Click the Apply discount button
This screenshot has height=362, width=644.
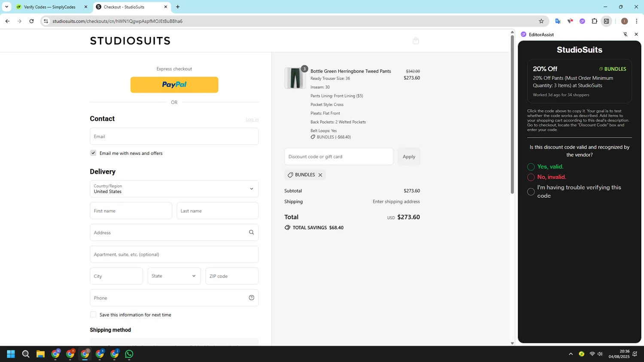pos(409,157)
